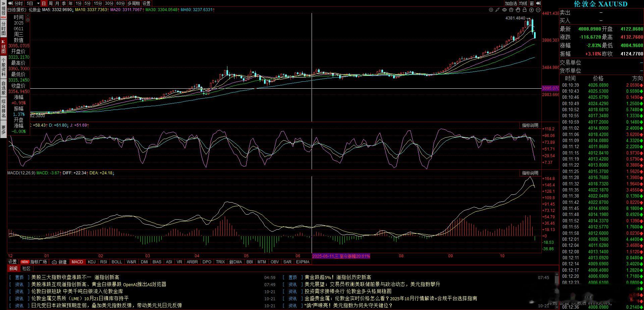Collapse right panel with arrow icon
The image size is (644, 310).
point(538,3)
